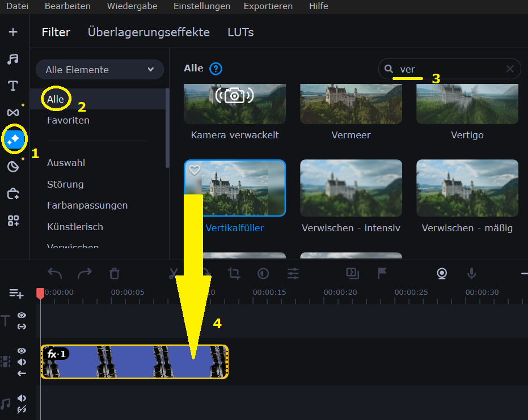Open the camera bag plus icon

(x=13, y=193)
